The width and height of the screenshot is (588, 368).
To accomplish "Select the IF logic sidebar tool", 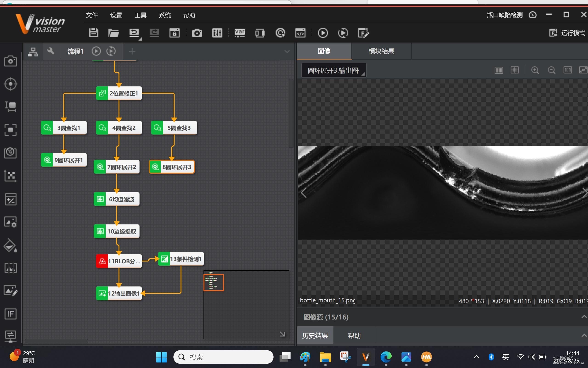I will [10, 314].
